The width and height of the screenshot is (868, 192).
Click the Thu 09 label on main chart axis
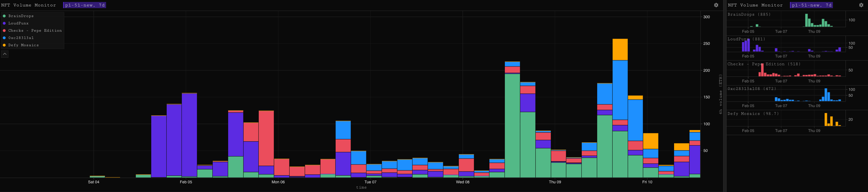[555, 182]
